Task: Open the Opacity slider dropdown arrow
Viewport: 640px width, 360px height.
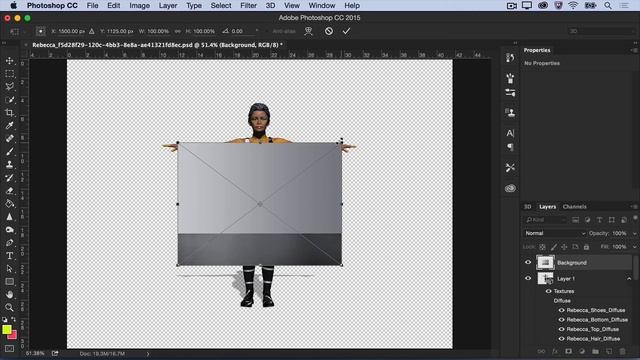Action: [634, 233]
